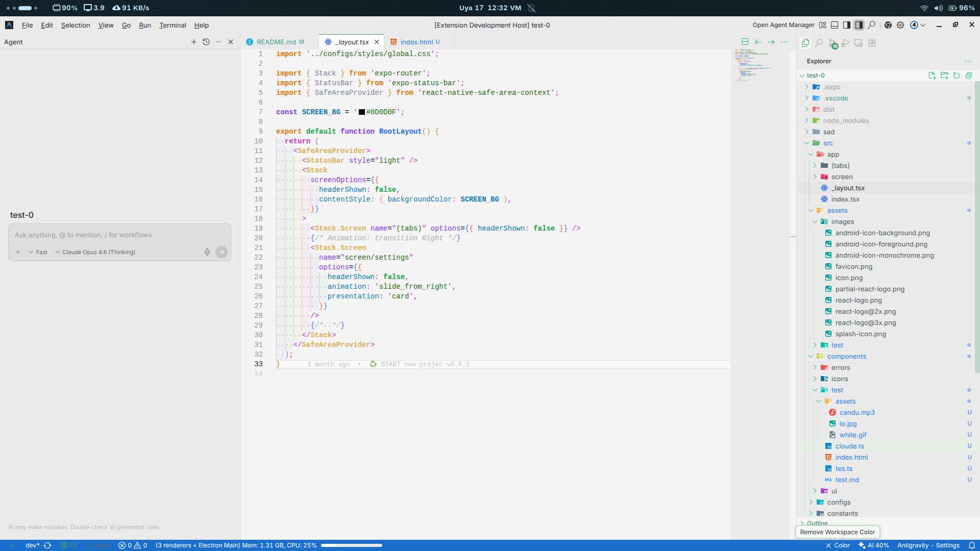Screen dimensions: 980x551
Task: Open the Terminal menu
Action: point(173,25)
